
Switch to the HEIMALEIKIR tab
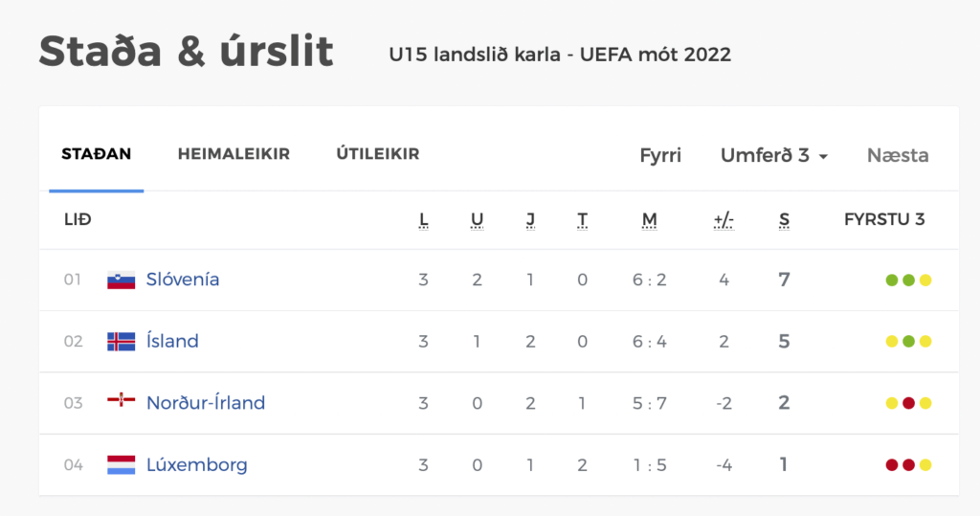pos(234,154)
